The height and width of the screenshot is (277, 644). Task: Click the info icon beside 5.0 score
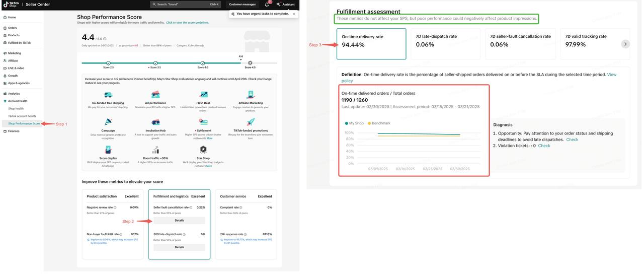click(x=106, y=39)
